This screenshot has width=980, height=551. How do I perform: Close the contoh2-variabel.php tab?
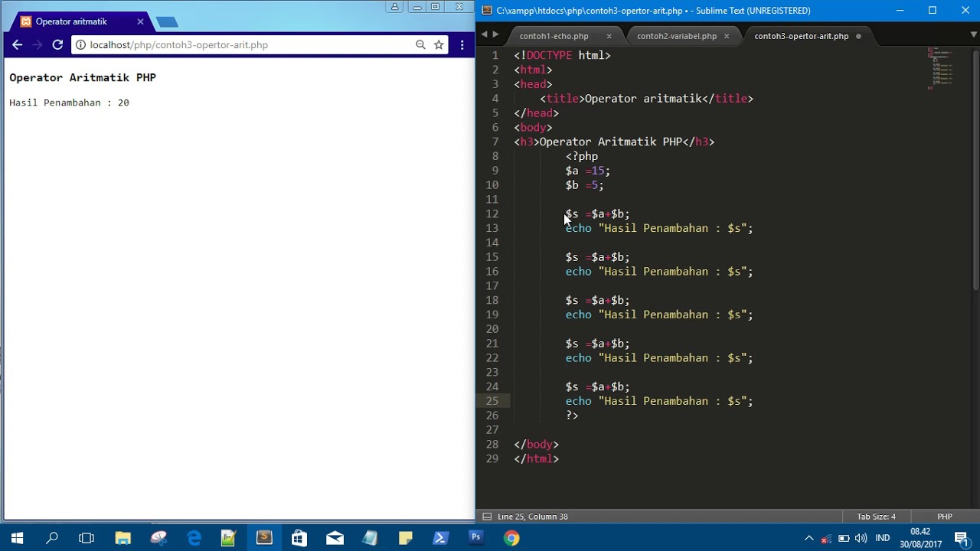pyautogui.click(x=727, y=36)
